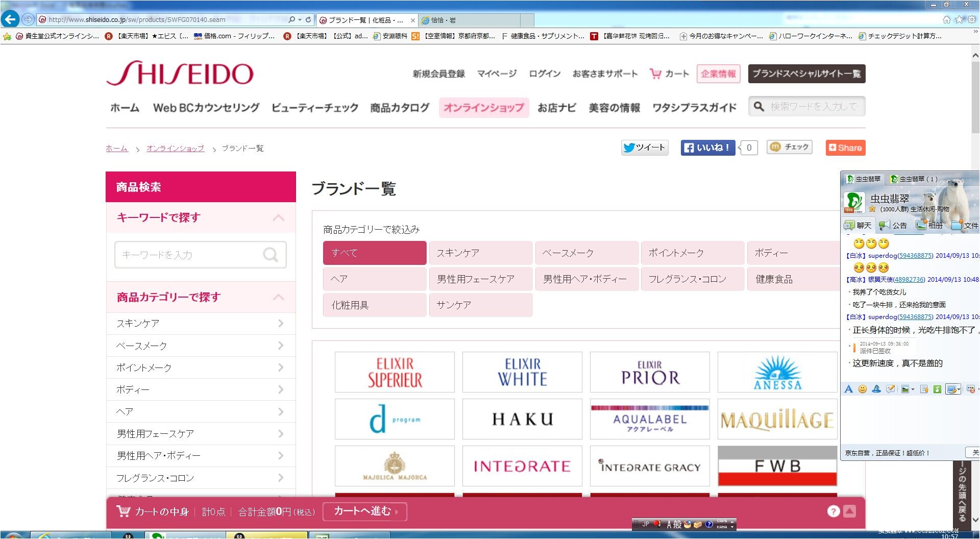The width and height of the screenshot is (980, 539).
Task: Expand ボディー category in sidebar
Action: coord(201,389)
